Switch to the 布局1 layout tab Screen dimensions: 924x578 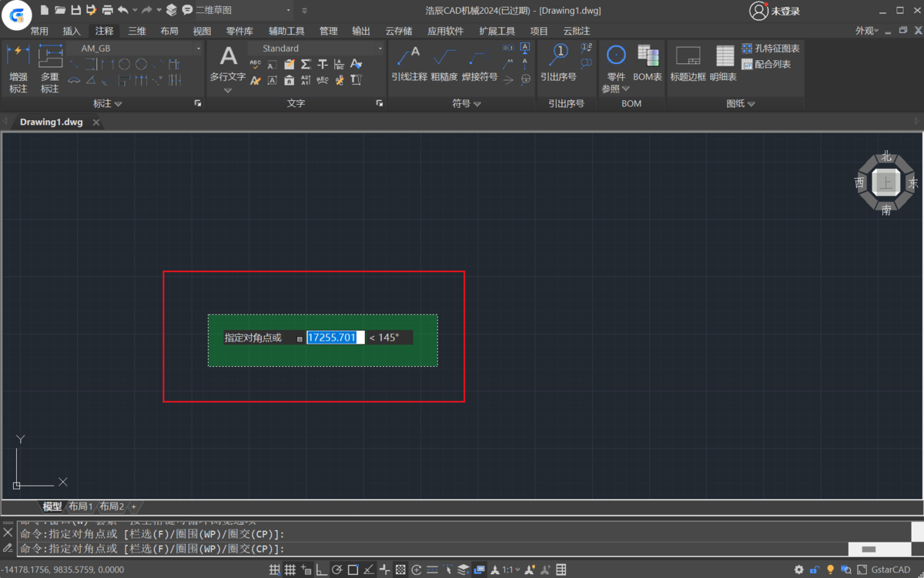point(81,506)
